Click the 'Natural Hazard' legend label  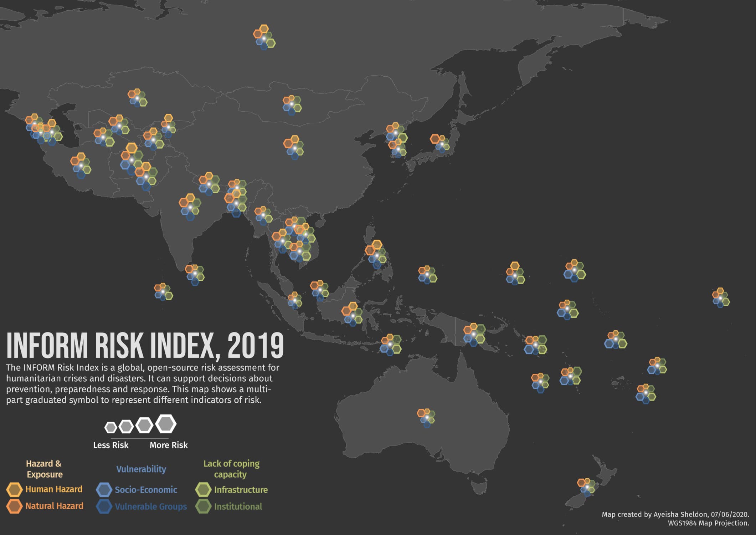click(54, 506)
